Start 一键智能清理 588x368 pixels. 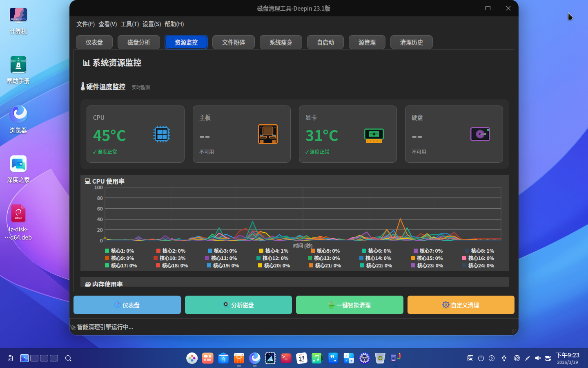pos(350,305)
